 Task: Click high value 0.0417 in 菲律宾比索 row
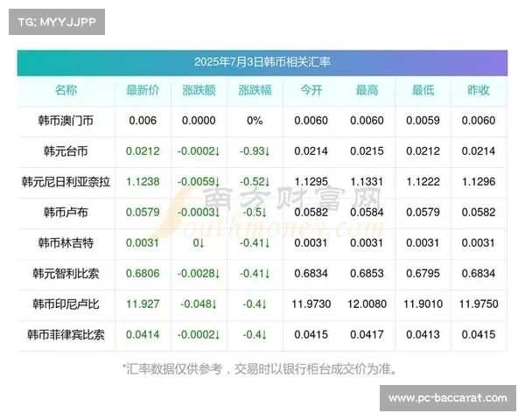(x=367, y=334)
